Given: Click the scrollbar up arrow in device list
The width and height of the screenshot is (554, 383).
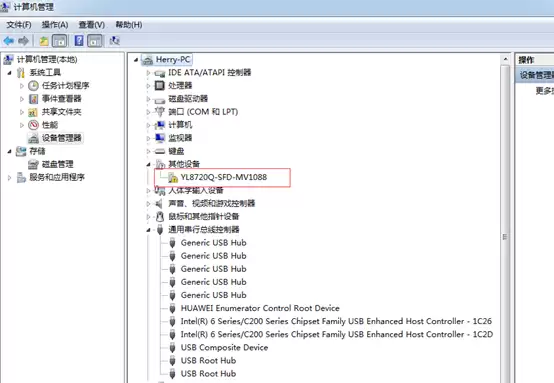Looking at the screenshot, I should (x=506, y=60).
